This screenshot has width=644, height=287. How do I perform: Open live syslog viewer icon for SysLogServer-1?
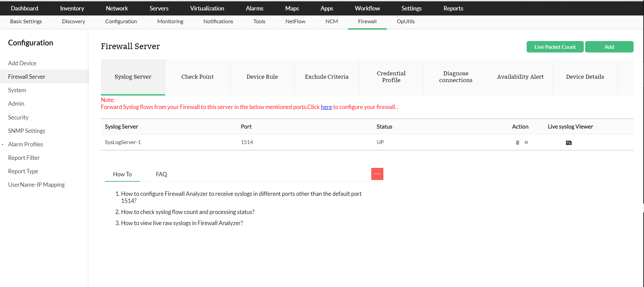(569, 143)
